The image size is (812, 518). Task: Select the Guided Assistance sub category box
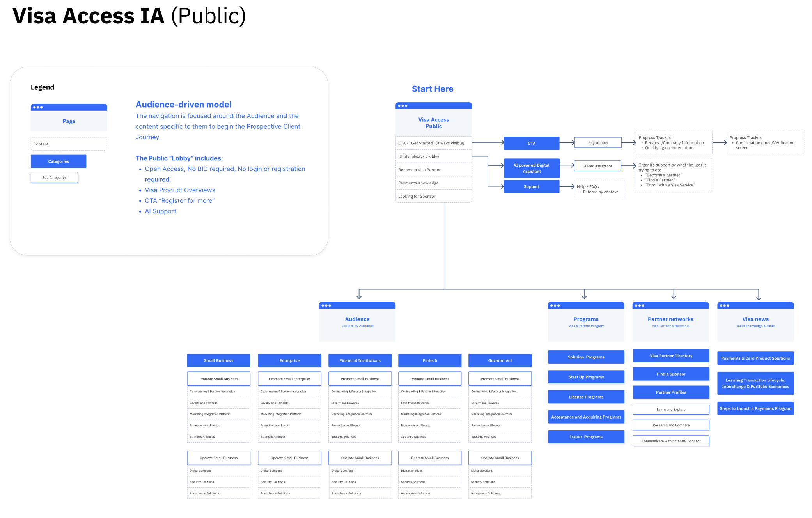597,166
